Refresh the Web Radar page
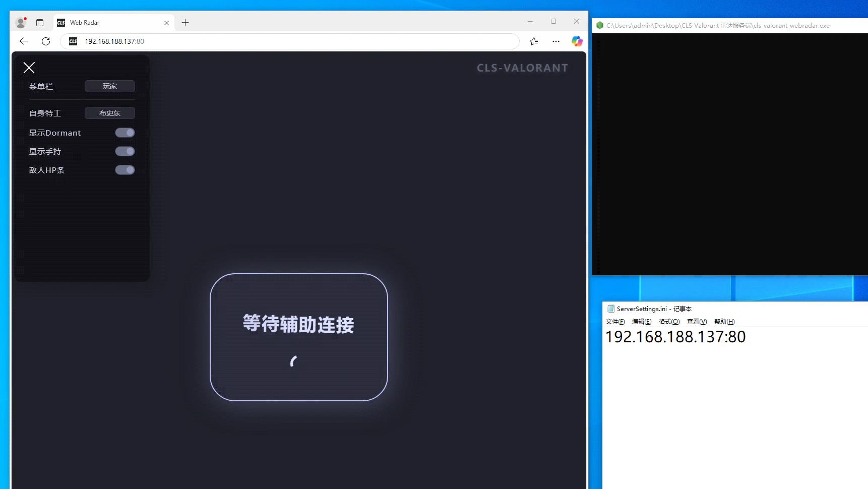This screenshot has width=868, height=489. [x=46, y=41]
